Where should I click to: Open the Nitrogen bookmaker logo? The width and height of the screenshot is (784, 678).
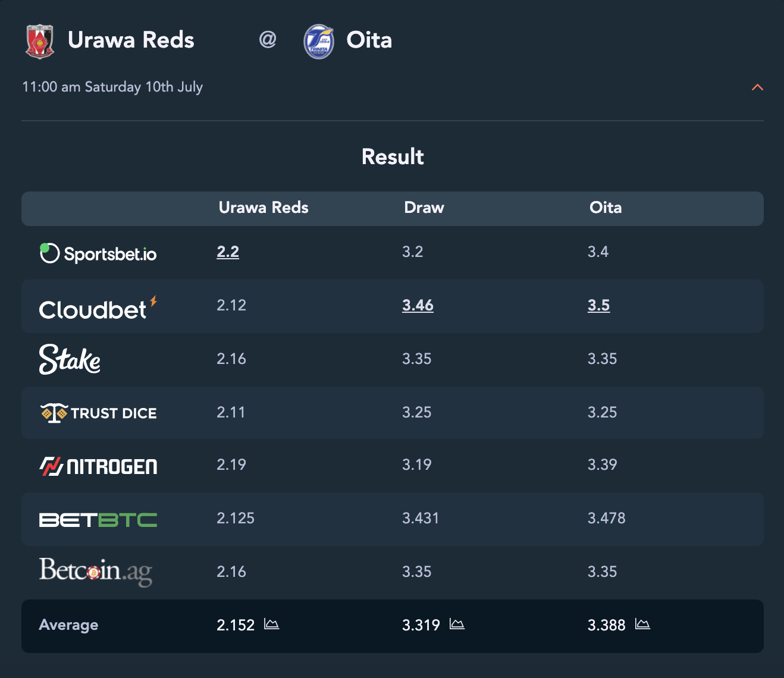pyautogui.click(x=98, y=466)
